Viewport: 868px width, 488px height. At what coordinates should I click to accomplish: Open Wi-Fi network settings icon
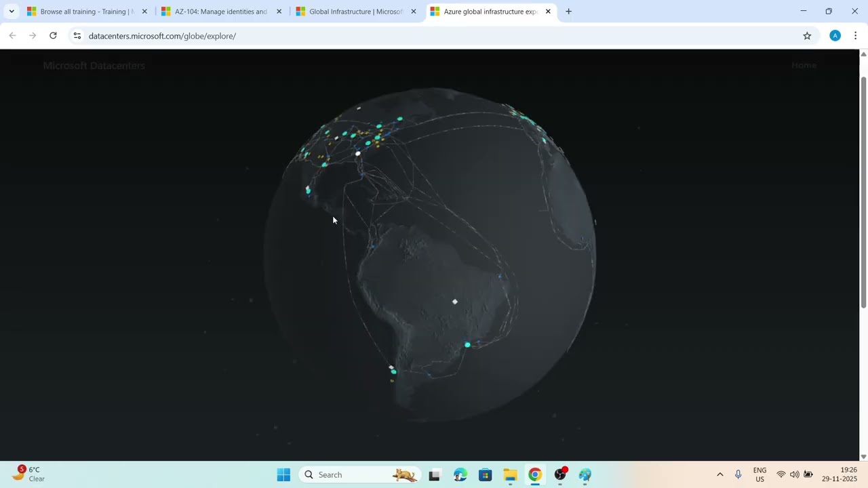pos(781,474)
